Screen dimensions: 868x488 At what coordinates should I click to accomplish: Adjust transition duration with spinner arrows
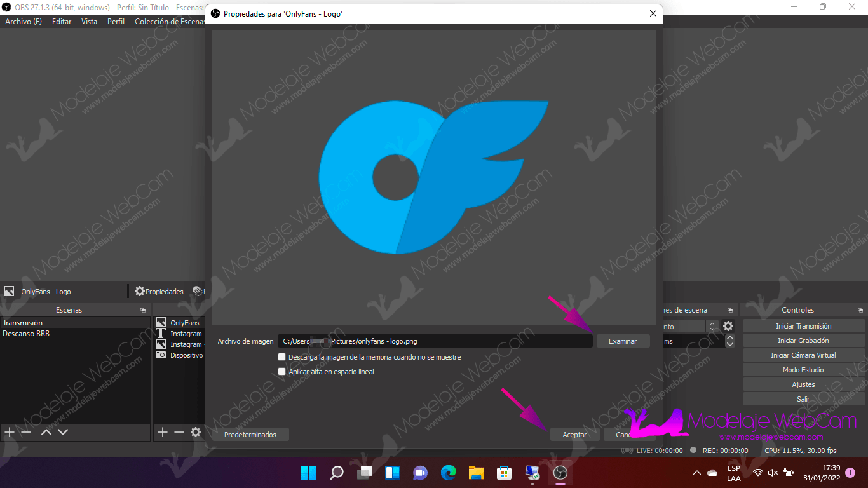tap(730, 341)
